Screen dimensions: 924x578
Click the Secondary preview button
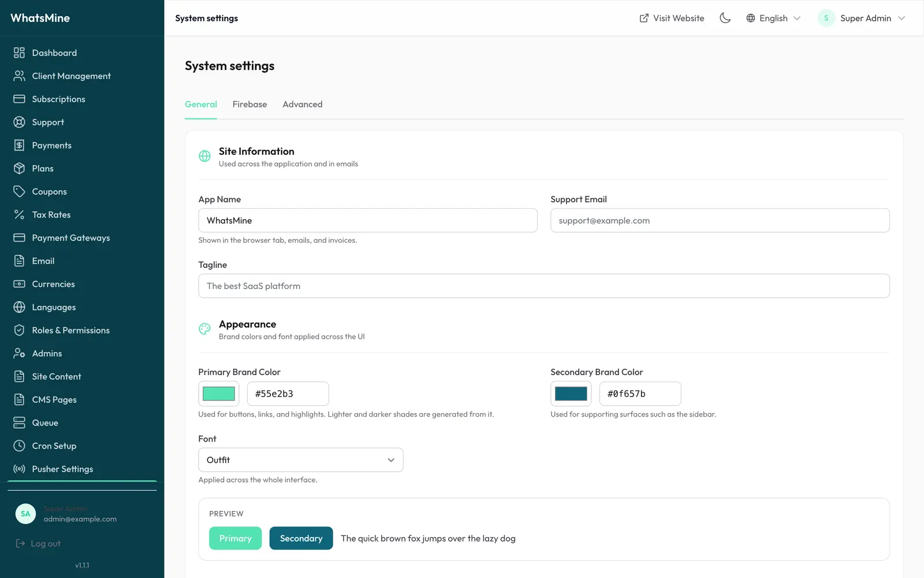click(x=301, y=538)
